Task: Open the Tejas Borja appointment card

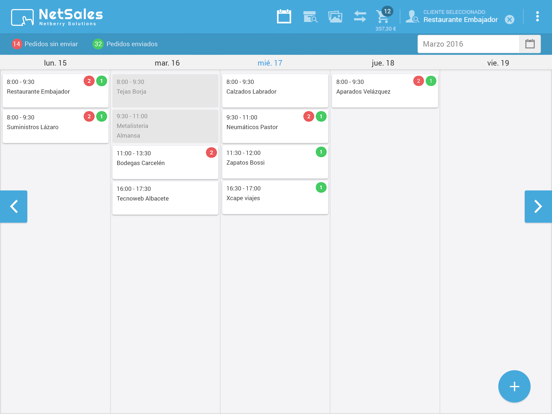Action: coord(165,90)
